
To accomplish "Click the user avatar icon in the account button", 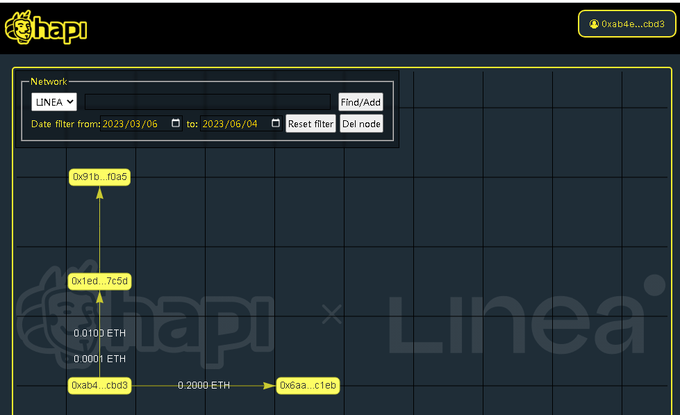I will 594,24.
